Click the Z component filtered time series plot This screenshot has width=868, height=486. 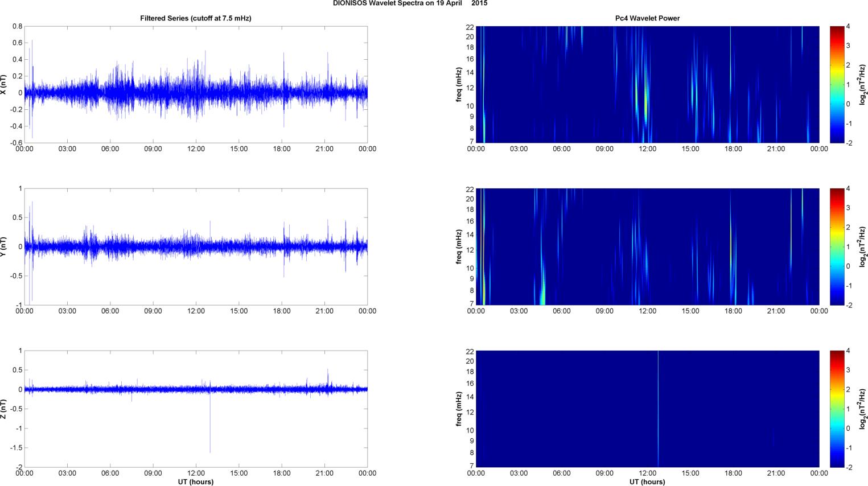point(196,409)
